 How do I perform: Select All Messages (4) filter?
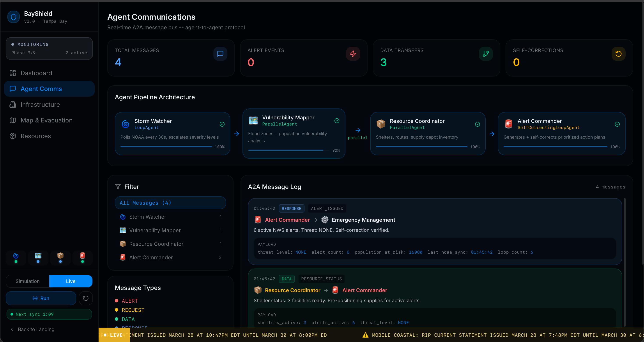tap(170, 203)
